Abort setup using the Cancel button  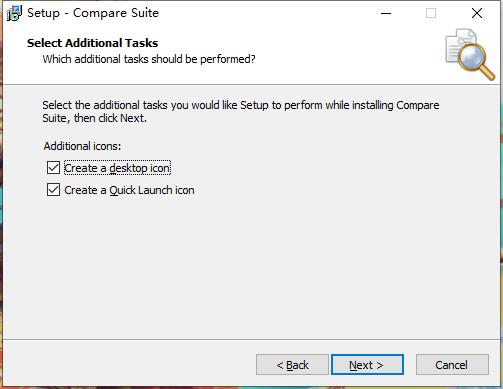[452, 365]
